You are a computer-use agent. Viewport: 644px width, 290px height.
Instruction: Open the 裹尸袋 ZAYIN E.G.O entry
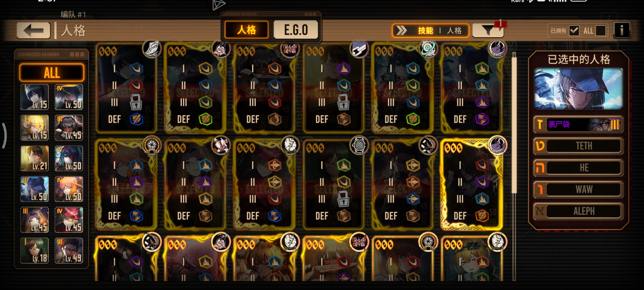(578, 124)
